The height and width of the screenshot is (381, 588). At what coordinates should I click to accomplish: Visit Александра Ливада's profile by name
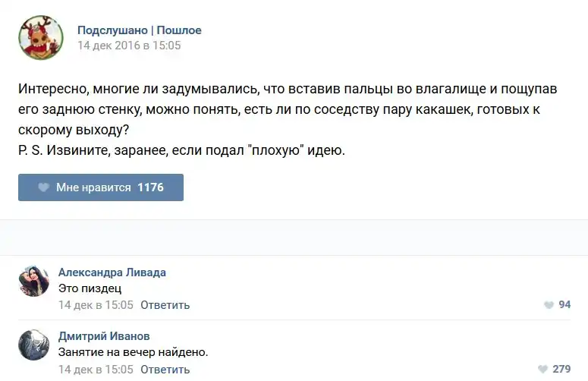click(112, 272)
